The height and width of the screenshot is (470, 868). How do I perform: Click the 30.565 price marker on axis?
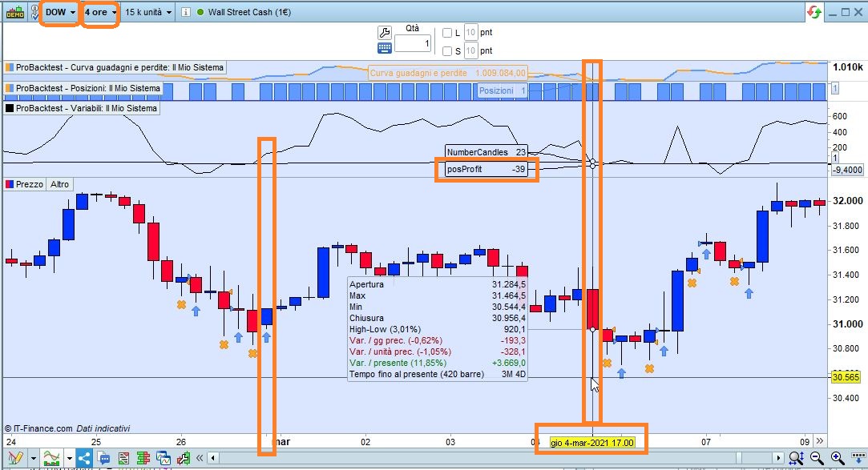point(846,376)
